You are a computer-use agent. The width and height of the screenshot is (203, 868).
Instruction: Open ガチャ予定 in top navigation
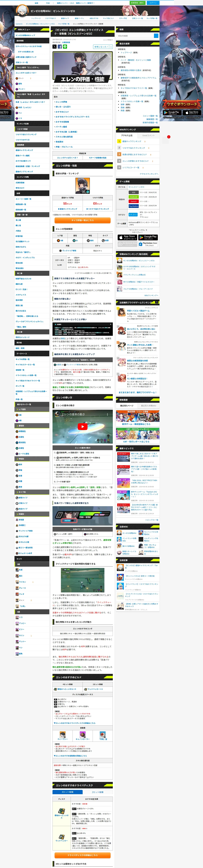[x=123, y=18]
